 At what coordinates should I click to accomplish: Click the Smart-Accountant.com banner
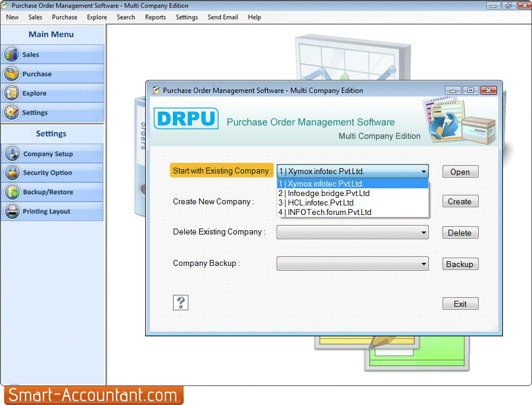(92, 395)
